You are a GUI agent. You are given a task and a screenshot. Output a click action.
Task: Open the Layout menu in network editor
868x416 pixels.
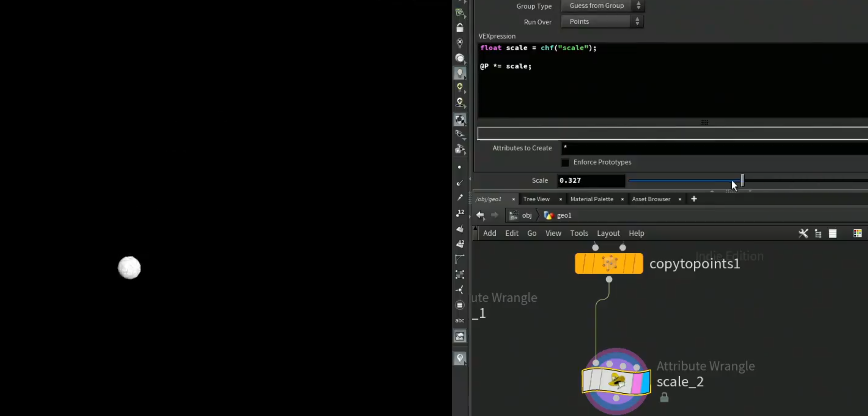(608, 234)
